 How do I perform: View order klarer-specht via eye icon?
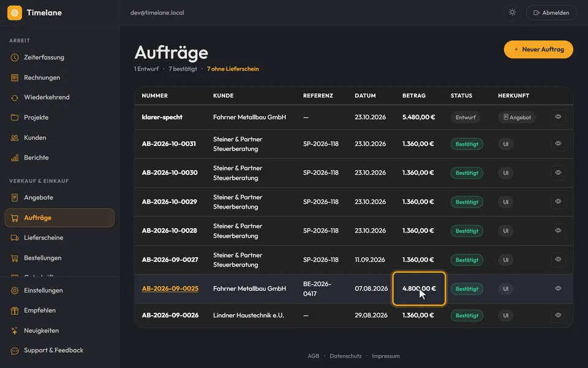(558, 117)
